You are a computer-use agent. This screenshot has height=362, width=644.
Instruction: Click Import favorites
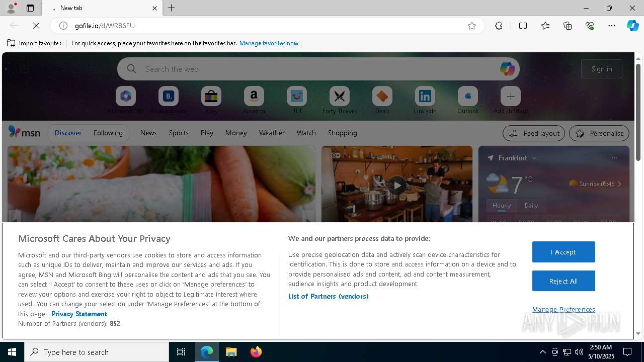pyautogui.click(x=34, y=43)
